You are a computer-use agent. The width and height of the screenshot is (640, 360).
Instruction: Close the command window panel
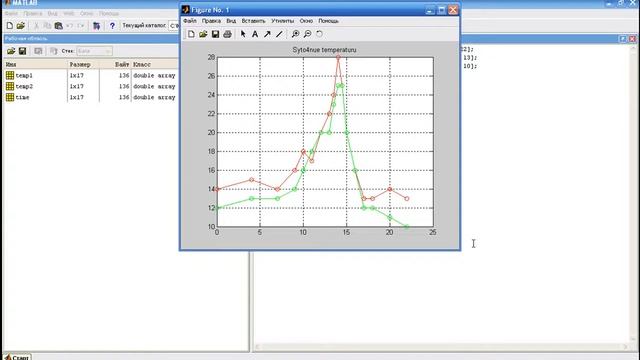pyautogui.click(x=632, y=39)
